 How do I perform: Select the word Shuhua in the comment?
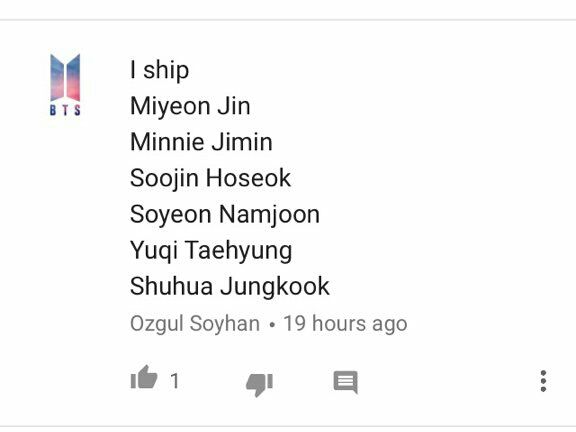pyautogui.click(x=171, y=286)
